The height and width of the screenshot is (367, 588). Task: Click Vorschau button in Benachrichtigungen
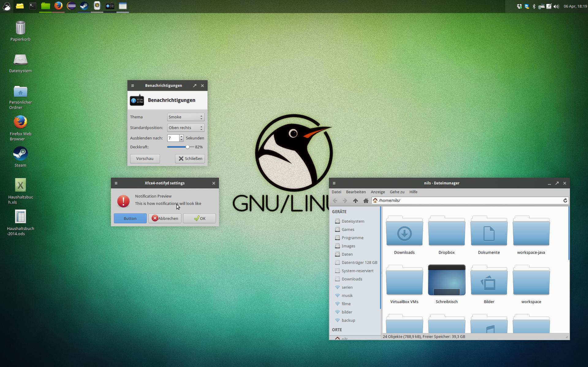pyautogui.click(x=145, y=159)
